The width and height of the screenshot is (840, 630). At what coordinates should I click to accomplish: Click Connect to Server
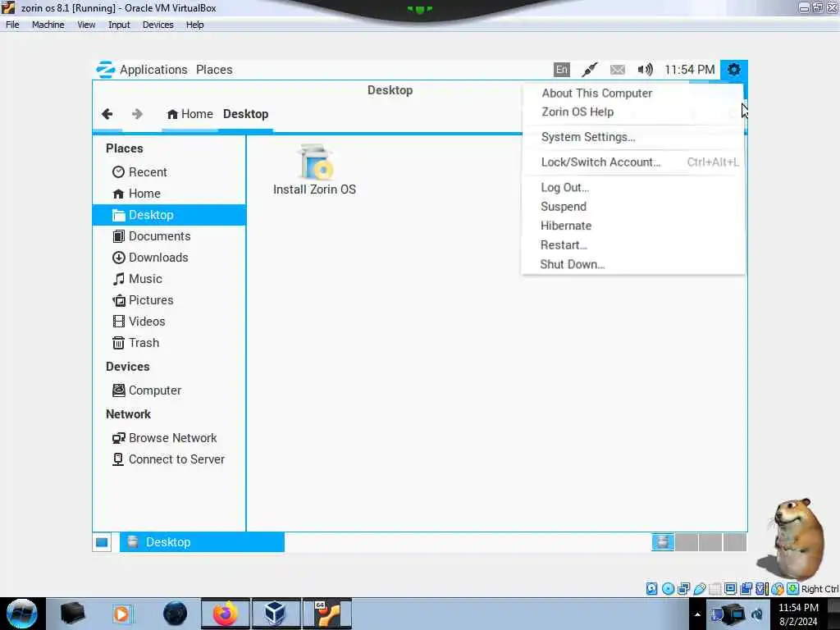168,459
